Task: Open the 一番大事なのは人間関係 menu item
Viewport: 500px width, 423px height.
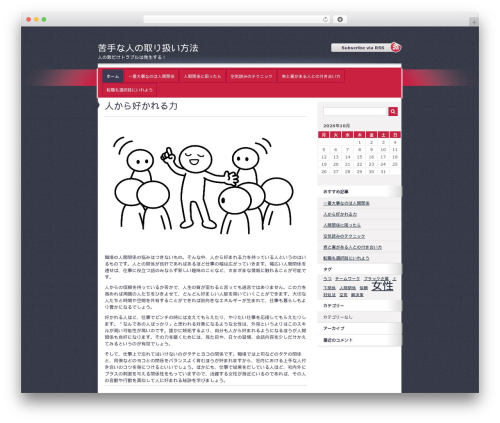Action: tap(151, 76)
